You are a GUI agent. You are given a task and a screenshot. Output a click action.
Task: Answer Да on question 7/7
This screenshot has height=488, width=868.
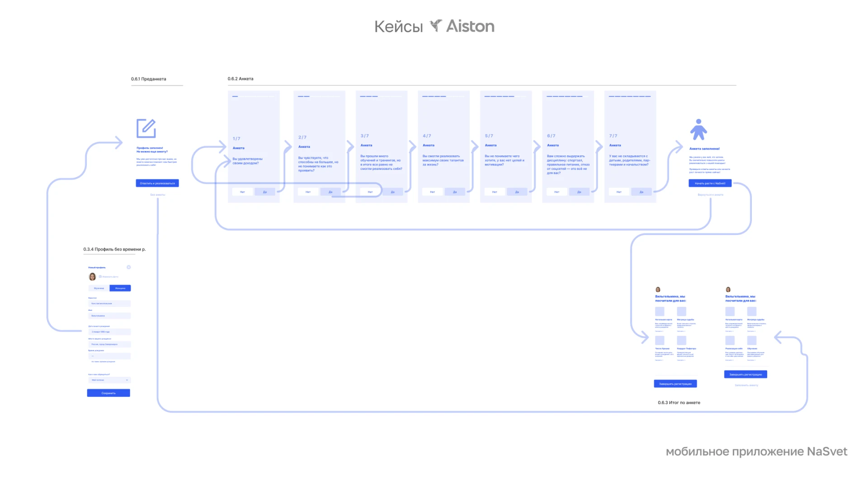tap(642, 192)
